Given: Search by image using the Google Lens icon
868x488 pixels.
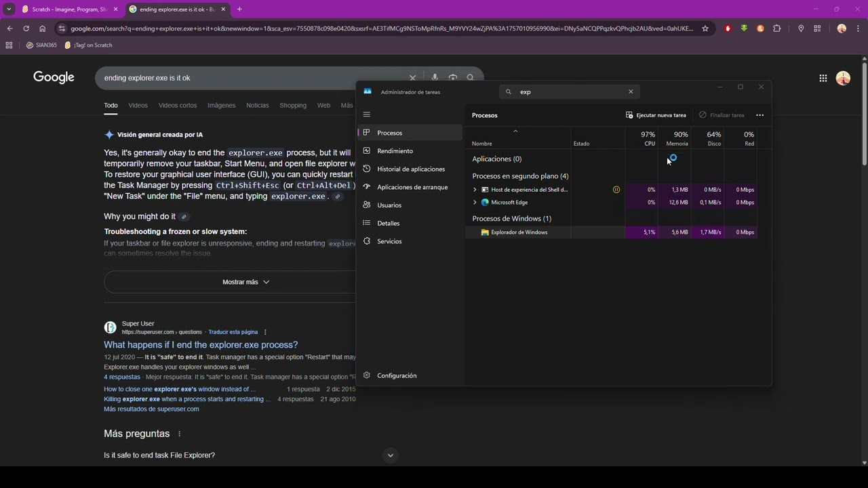Looking at the screenshot, I should pos(452,78).
